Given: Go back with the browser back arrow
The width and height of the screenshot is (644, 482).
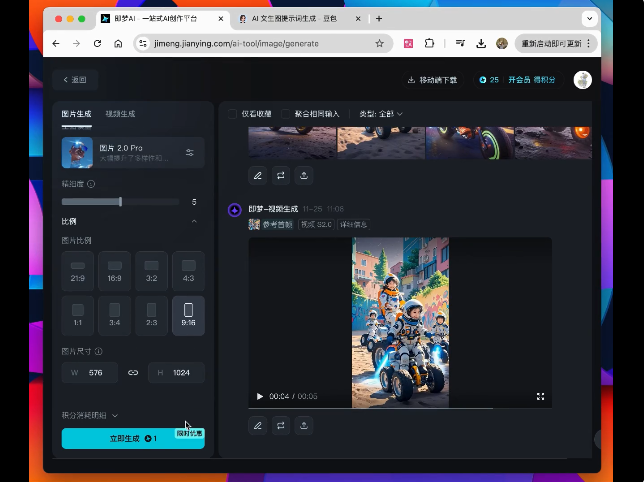Looking at the screenshot, I should point(56,44).
